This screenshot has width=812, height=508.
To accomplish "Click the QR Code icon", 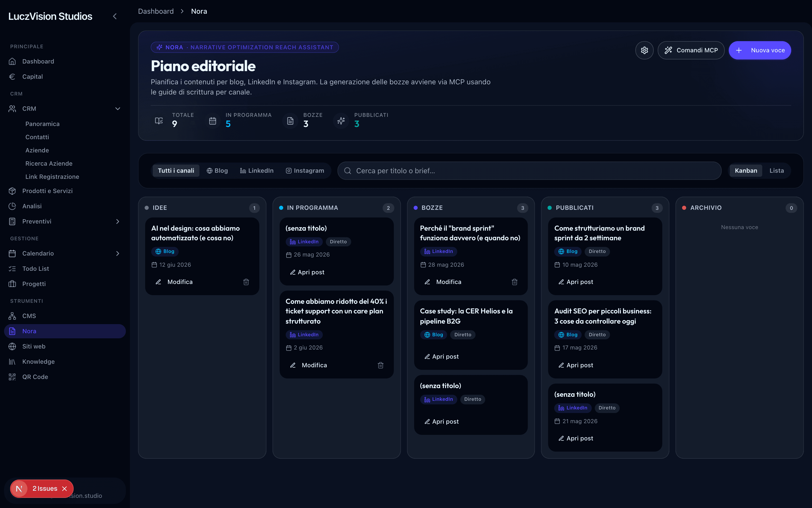I will [12, 377].
